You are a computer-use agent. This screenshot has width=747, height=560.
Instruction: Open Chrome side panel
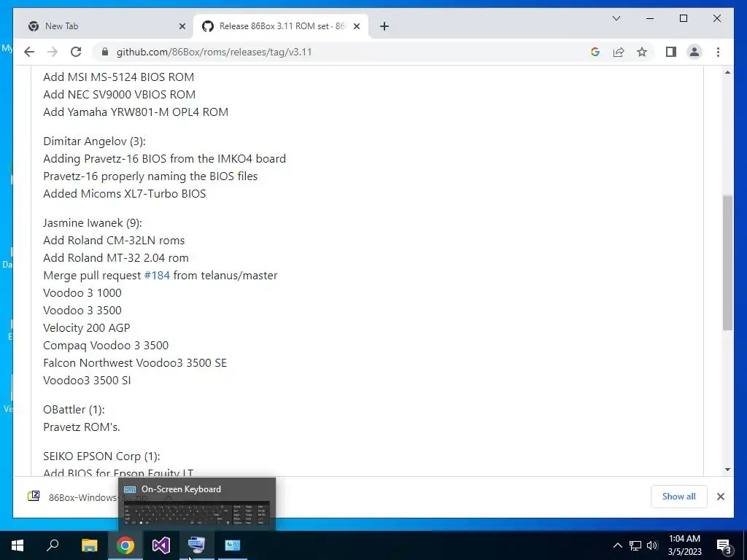(x=671, y=52)
